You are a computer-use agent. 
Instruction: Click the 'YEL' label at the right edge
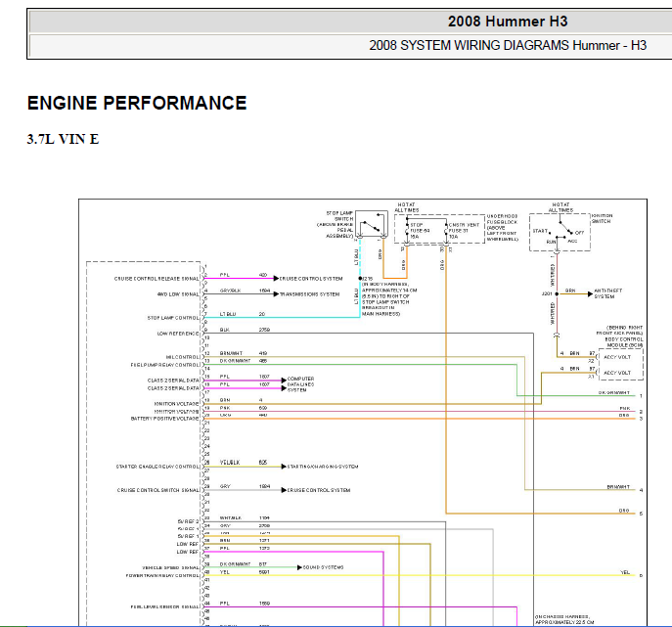pyautogui.click(x=625, y=572)
